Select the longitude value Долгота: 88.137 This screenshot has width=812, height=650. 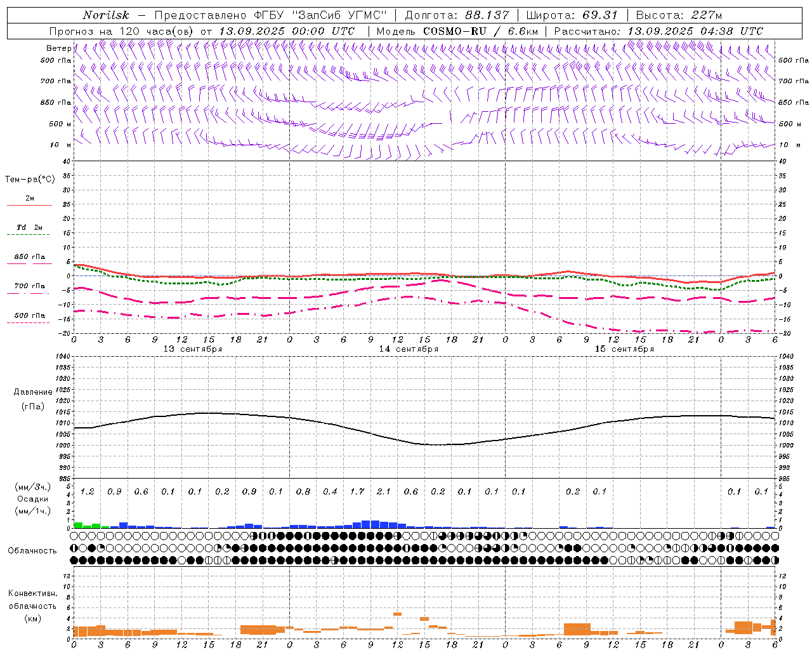click(x=457, y=15)
